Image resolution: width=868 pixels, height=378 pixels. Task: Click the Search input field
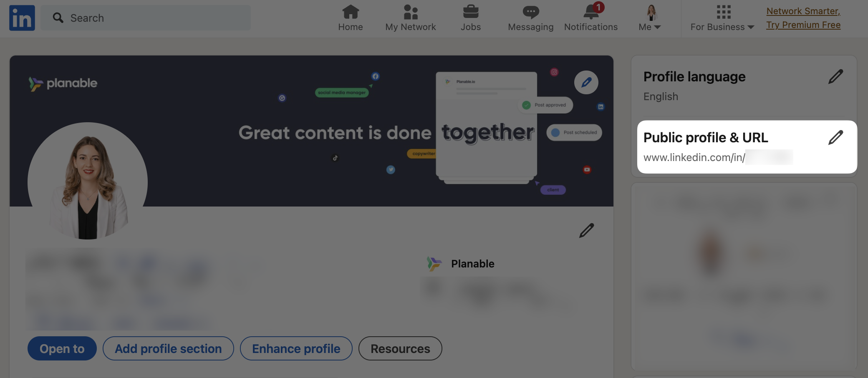click(146, 18)
